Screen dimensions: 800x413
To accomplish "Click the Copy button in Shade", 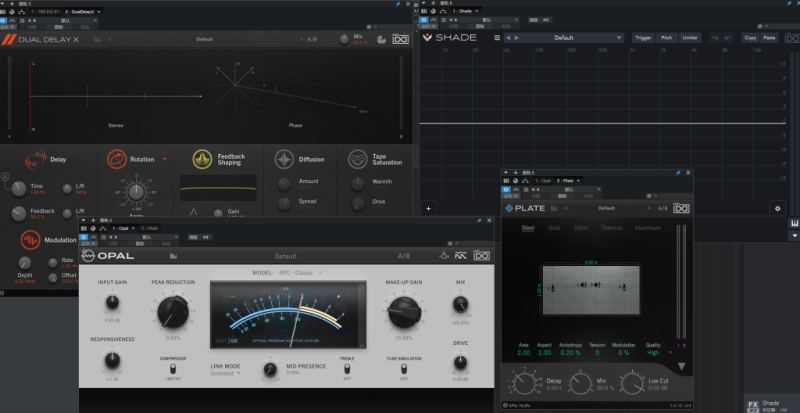I will click(x=750, y=38).
